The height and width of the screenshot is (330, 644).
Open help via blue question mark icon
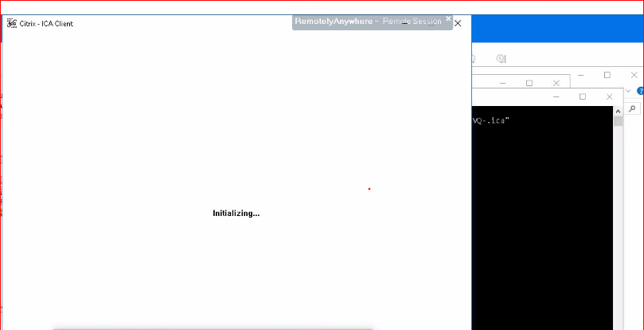(x=640, y=91)
